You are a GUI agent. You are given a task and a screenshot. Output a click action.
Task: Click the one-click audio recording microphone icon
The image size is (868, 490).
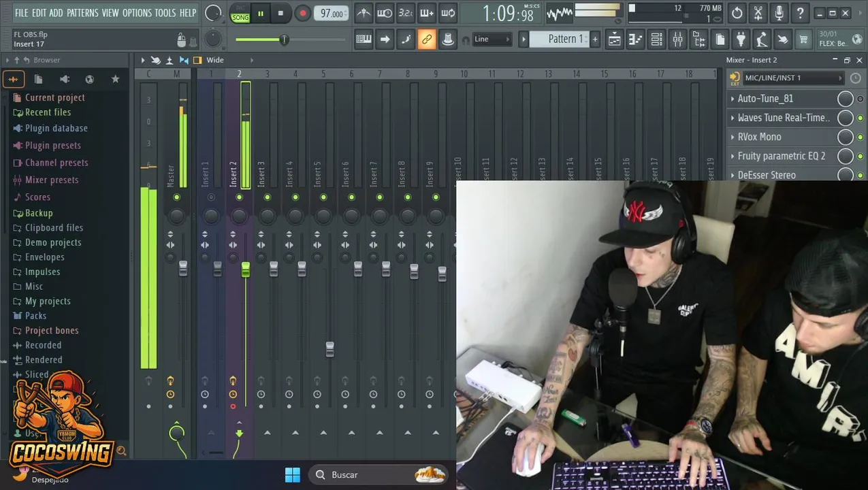coord(779,13)
